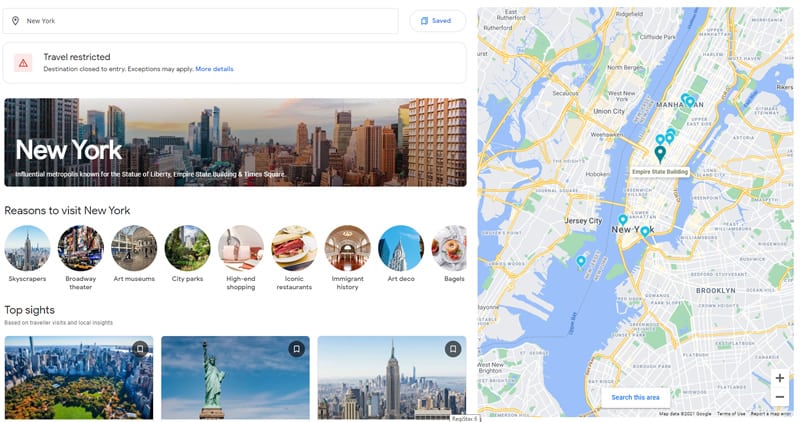Bookmark the Central Park aerial sight card
The width and height of the screenshot is (800, 422).
click(x=140, y=349)
